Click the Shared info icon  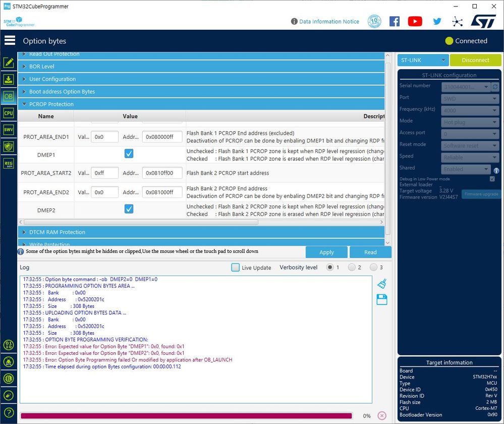(496, 171)
